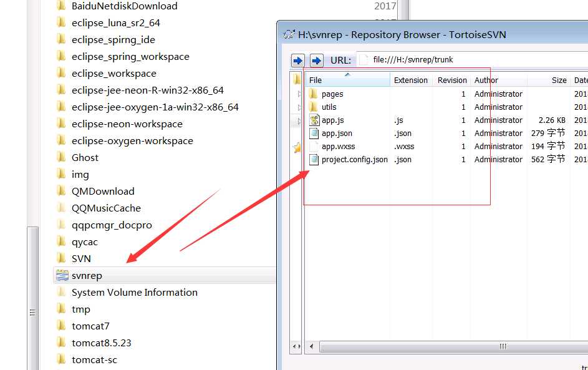Click the left scroll arrow under the tree pane
This screenshot has height=370, width=588.
point(294,346)
